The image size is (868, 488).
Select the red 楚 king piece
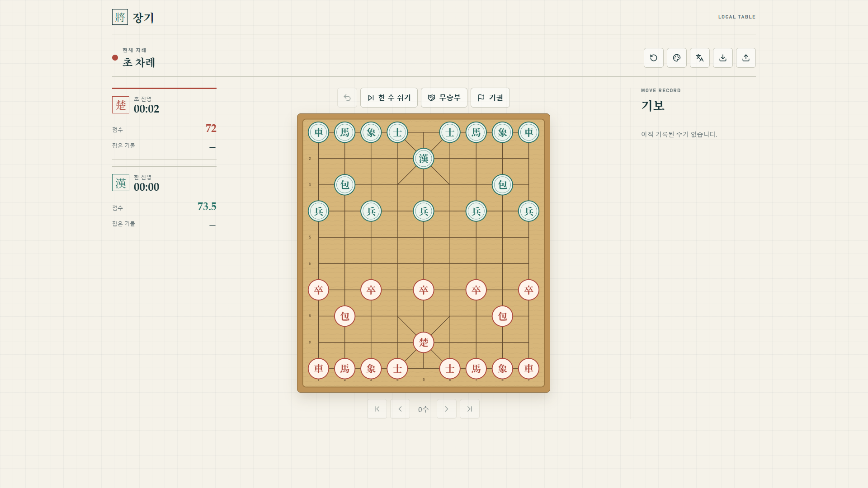click(x=424, y=342)
